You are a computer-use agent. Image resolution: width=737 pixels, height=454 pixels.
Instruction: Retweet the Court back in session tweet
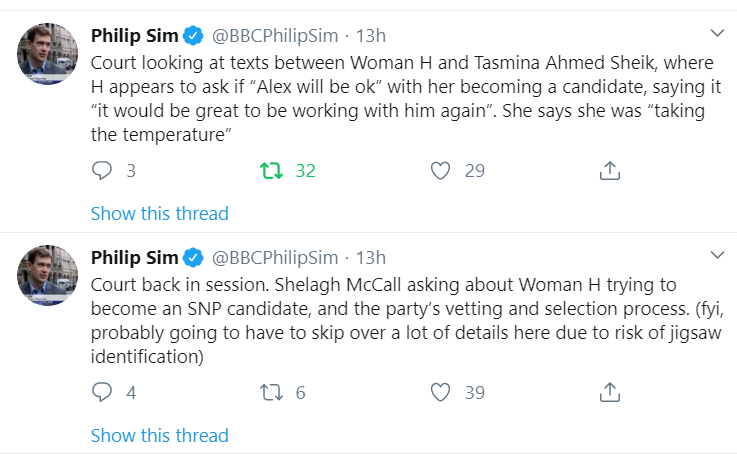(271, 392)
